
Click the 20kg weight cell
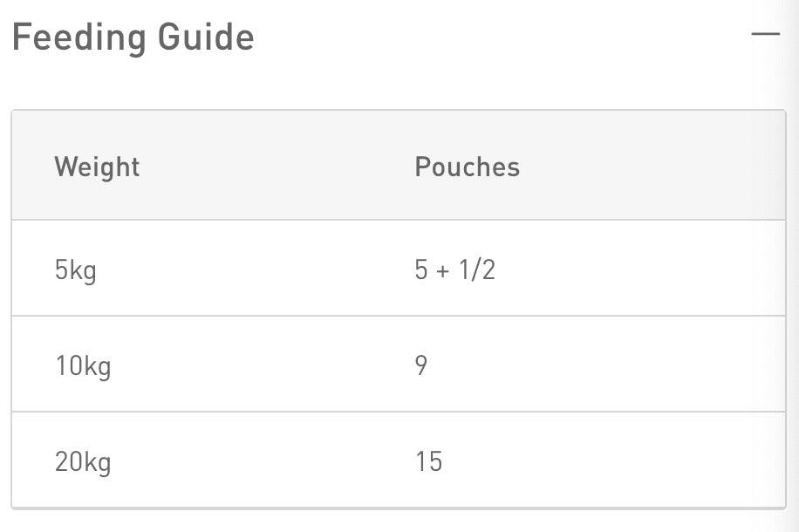(83, 461)
